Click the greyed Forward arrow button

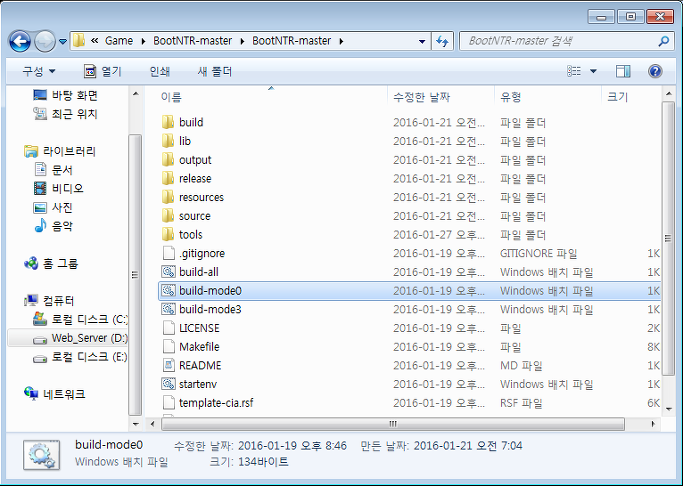point(45,41)
